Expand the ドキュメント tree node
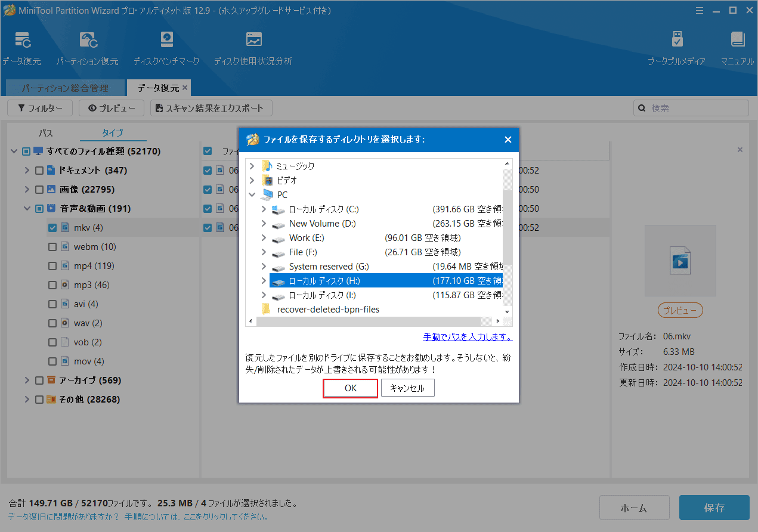Image resolution: width=758 pixels, height=532 pixels. click(27, 171)
